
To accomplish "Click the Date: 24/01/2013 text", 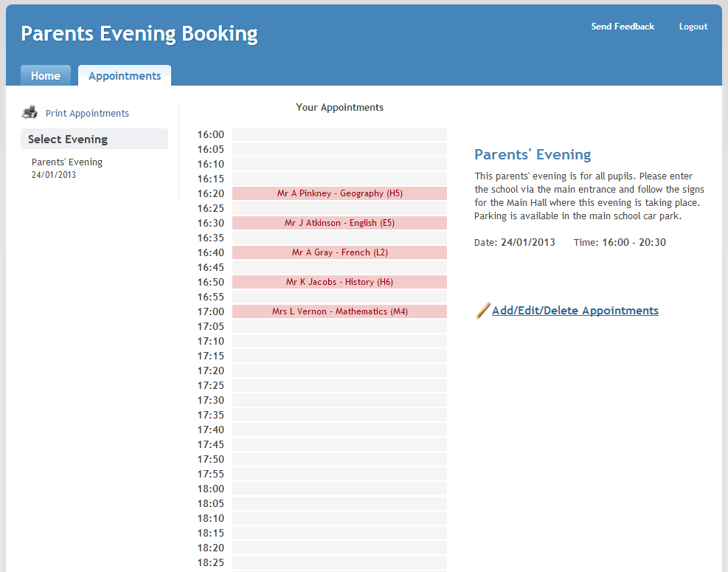I will click(x=514, y=242).
